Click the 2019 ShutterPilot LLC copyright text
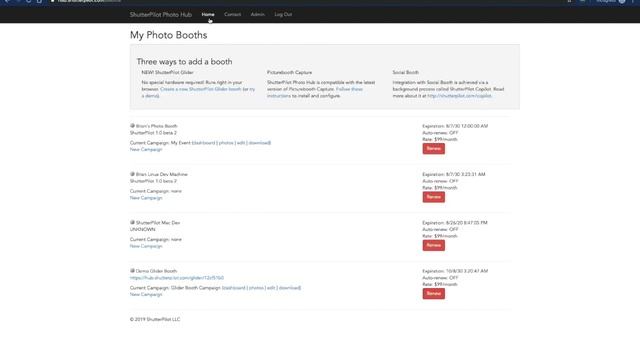The image size is (640, 360). tap(155, 319)
